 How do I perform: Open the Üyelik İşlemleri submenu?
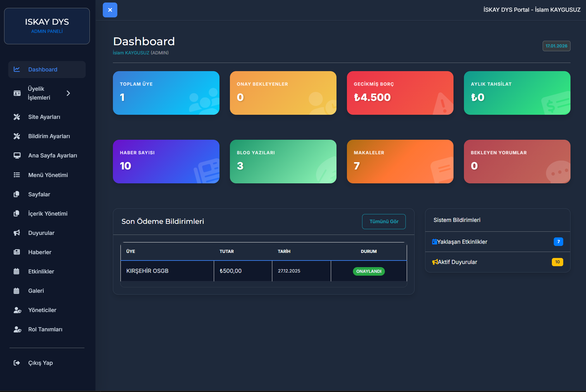click(39, 93)
